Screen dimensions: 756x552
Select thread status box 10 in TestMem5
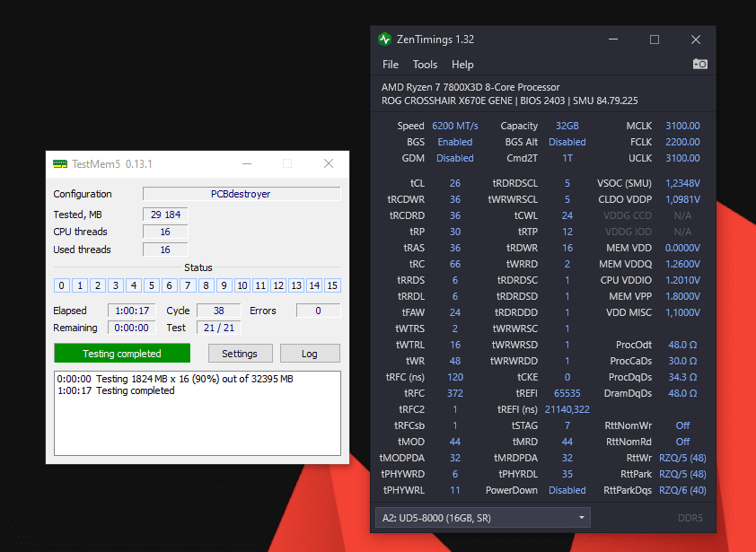pyautogui.click(x=242, y=285)
